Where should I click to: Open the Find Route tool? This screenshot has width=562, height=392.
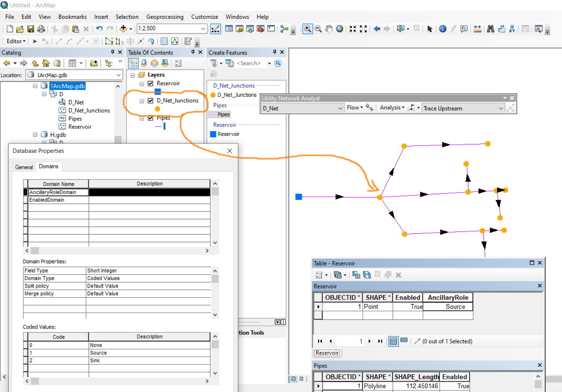[x=501, y=29]
